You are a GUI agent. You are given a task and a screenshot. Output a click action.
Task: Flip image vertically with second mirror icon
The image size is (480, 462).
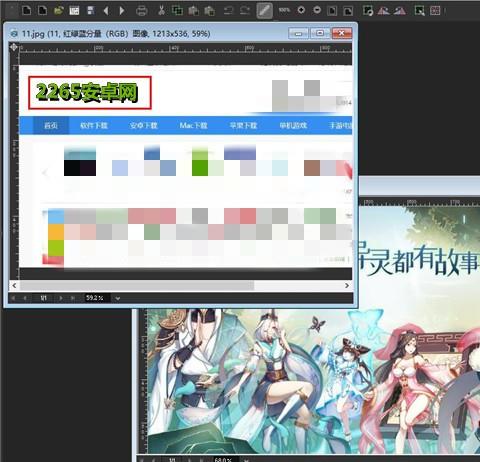tap(400, 11)
